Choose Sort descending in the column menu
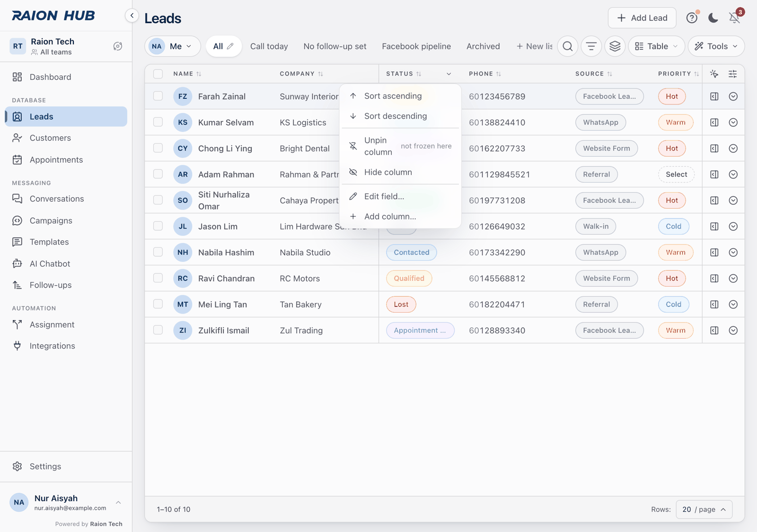757x532 pixels. [x=400, y=116]
